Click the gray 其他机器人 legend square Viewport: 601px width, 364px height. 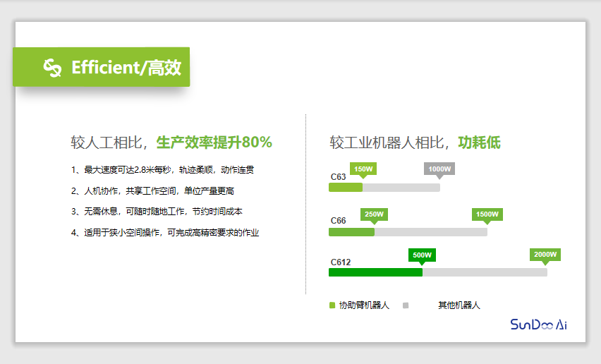coord(406,305)
